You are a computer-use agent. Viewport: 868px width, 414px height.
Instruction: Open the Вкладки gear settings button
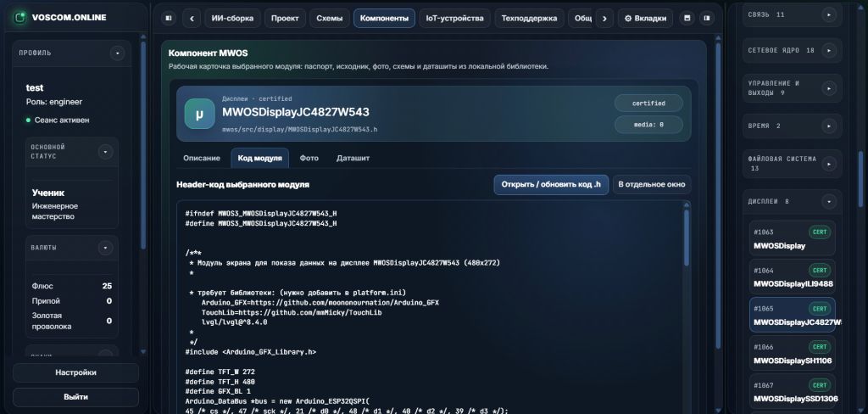[x=645, y=19]
